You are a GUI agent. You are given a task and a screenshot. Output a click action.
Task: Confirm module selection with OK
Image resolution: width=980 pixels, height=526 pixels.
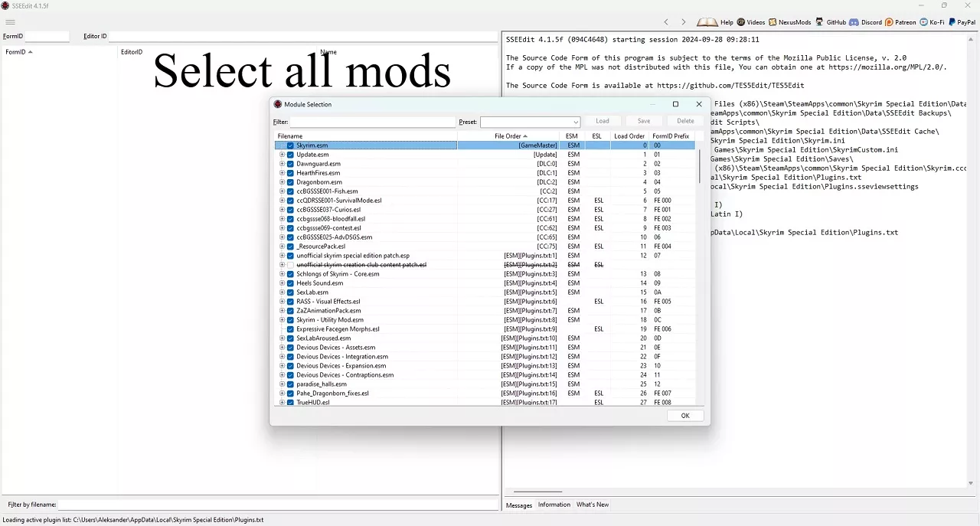[685, 416]
